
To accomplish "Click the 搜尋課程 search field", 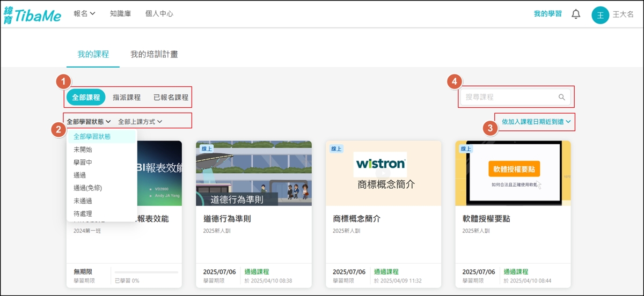I will (507, 97).
